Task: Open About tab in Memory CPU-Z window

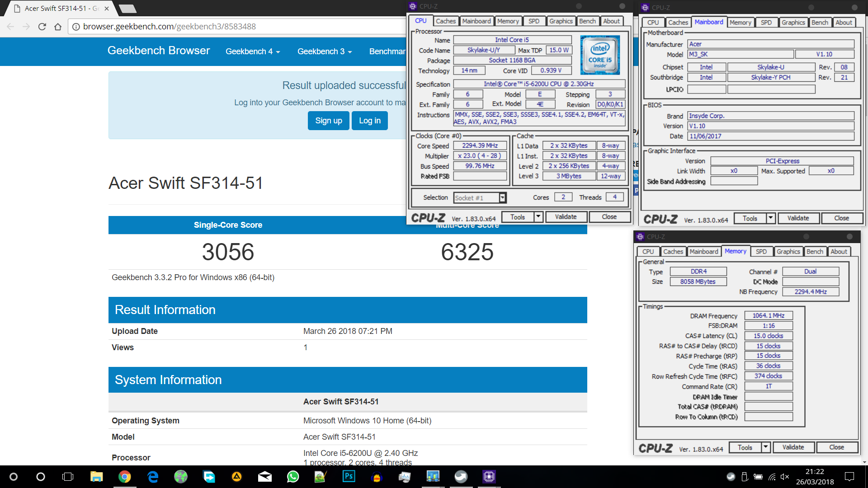Action: [839, 252]
